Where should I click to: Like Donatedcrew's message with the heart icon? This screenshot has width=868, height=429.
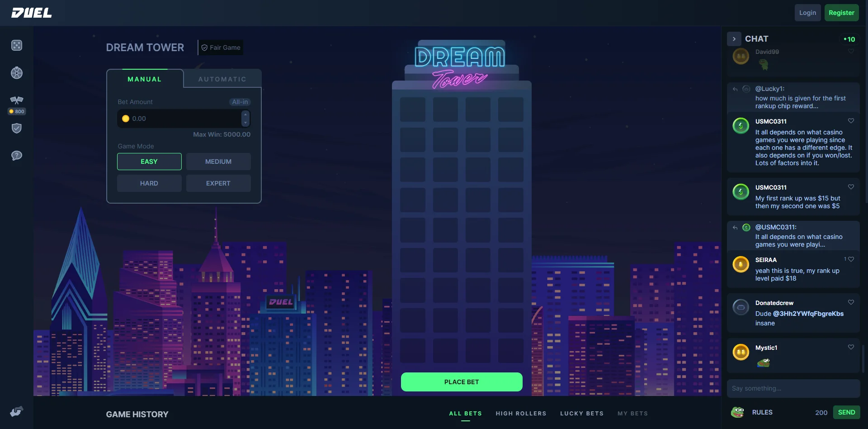851,302
